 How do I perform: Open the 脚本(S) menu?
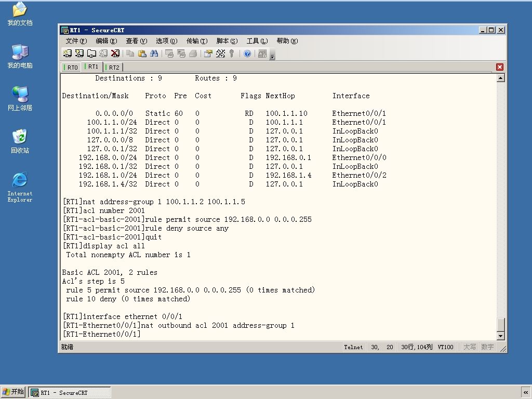point(227,41)
